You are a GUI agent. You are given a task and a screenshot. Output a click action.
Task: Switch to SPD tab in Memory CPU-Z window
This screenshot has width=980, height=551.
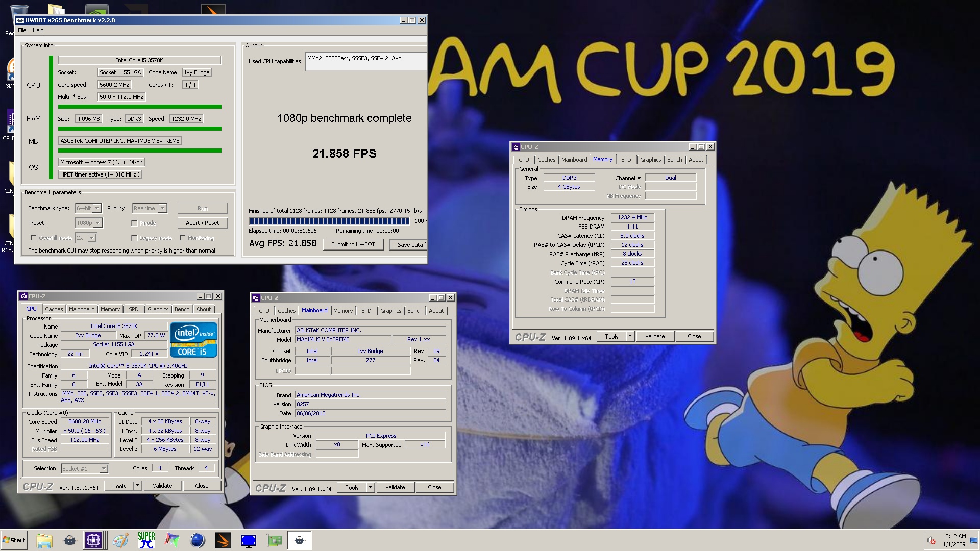[626, 160]
